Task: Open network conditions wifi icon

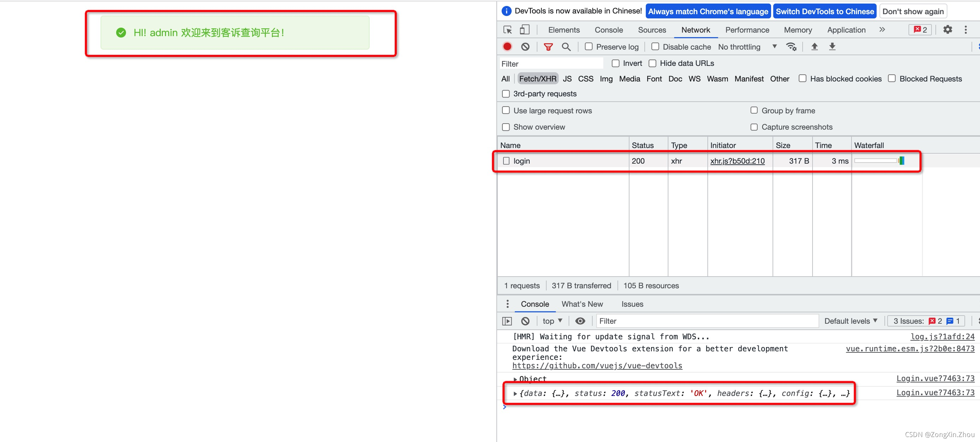Action: point(791,46)
